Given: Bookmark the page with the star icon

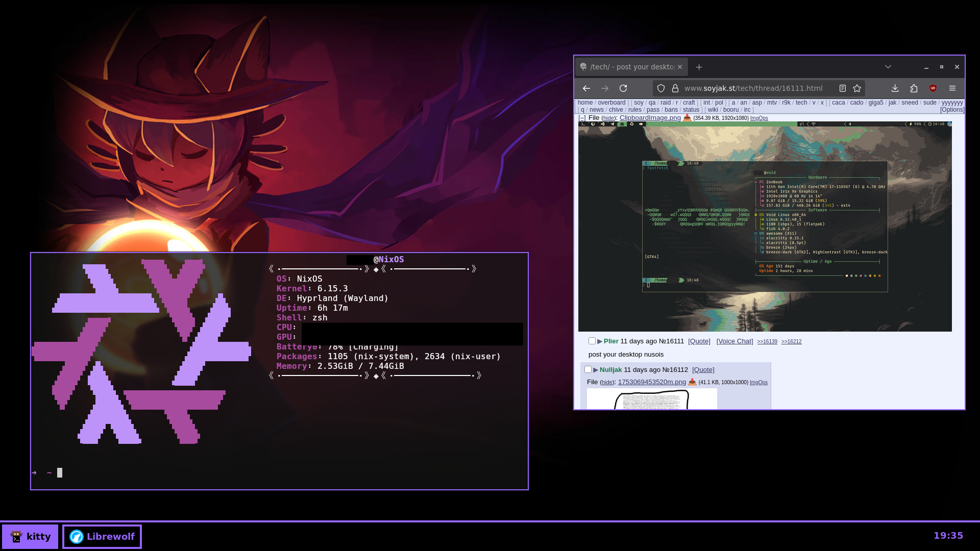Looking at the screenshot, I should pos(857,88).
